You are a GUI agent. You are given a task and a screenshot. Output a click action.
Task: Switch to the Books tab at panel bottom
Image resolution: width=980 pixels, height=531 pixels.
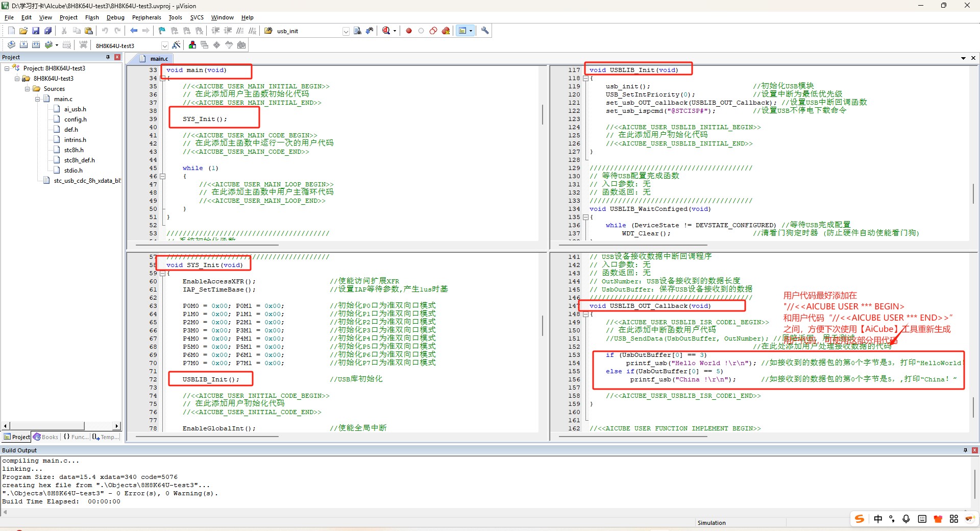[x=46, y=437]
